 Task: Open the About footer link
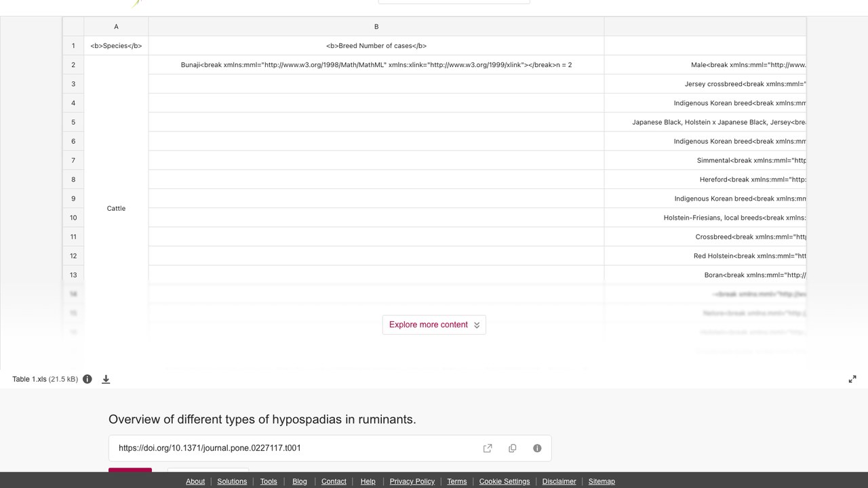click(195, 481)
